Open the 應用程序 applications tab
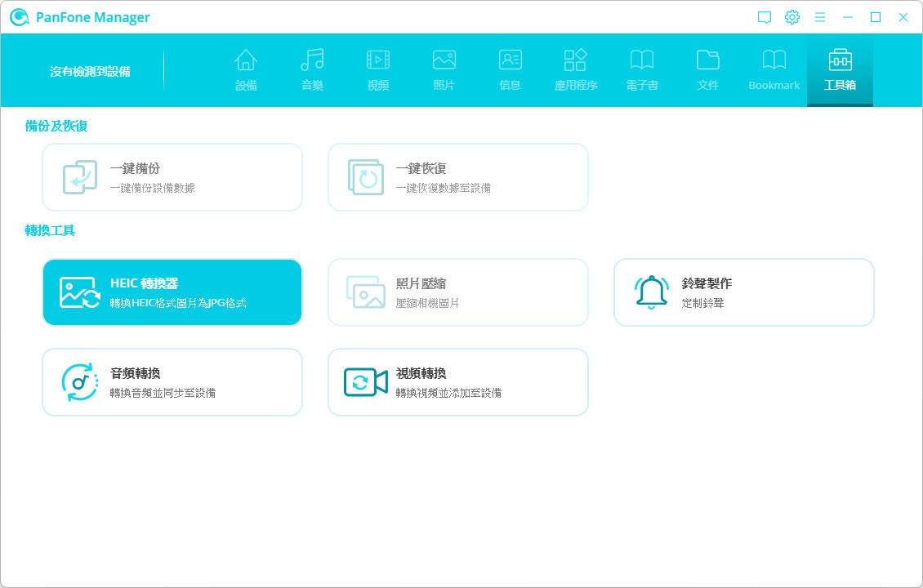 point(576,70)
